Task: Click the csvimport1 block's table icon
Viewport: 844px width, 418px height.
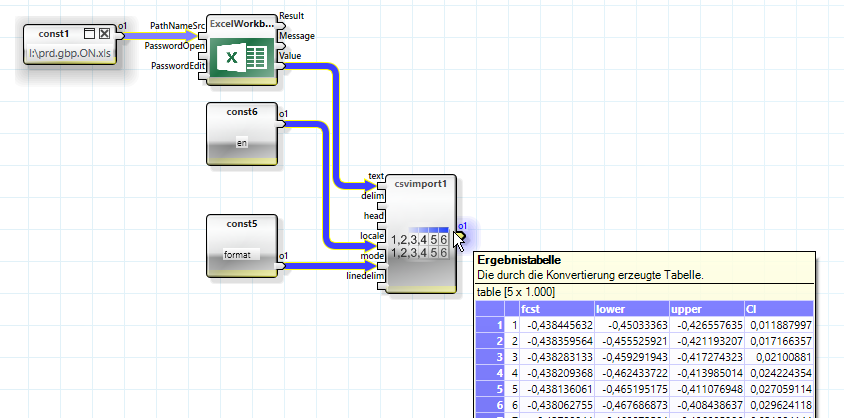Action: 420,244
